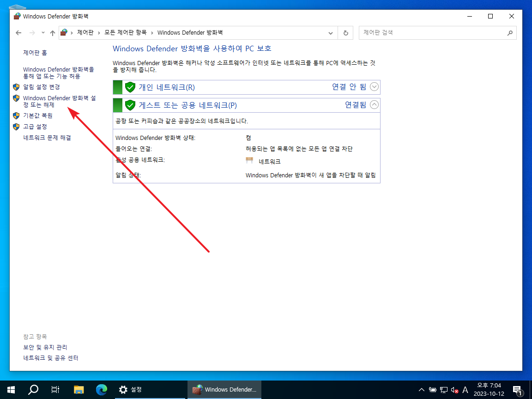Open the recent locations dropdown arrow
Image resolution: width=532 pixels, height=399 pixels.
tap(43, 33)
